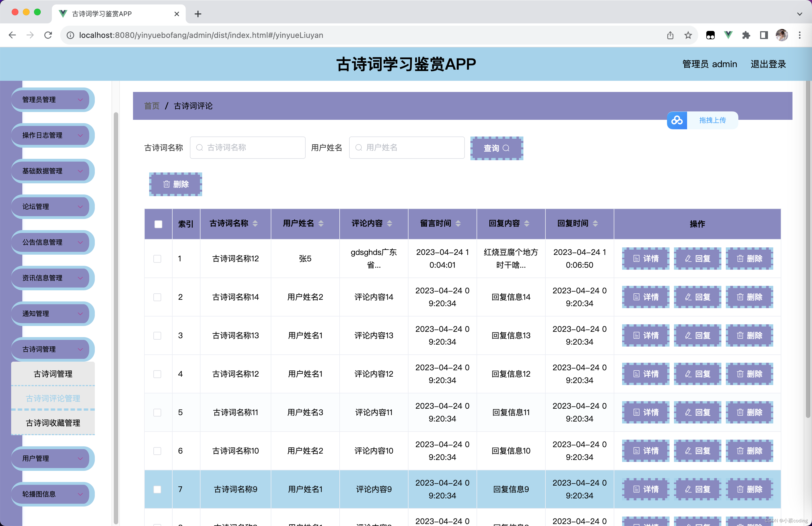Click the page vertical scrollbar

[808, 249]
